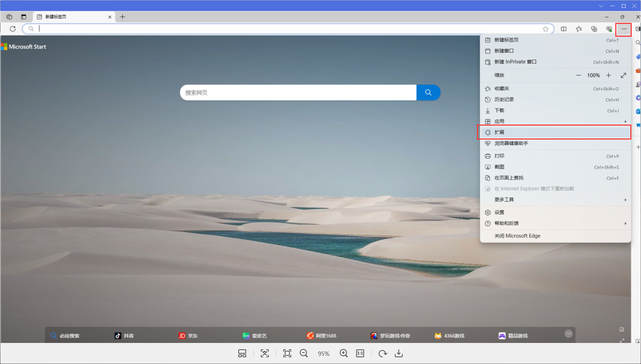Expand the 帮助和反馈 submenu
The image size is (641, 364).
[556, 223]
